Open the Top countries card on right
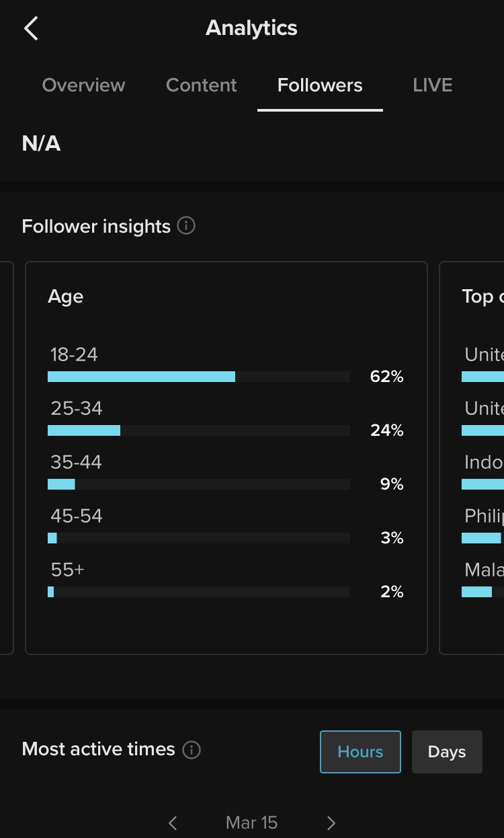The width and height of the screenshot is (504, 838). tap(472, 457)
